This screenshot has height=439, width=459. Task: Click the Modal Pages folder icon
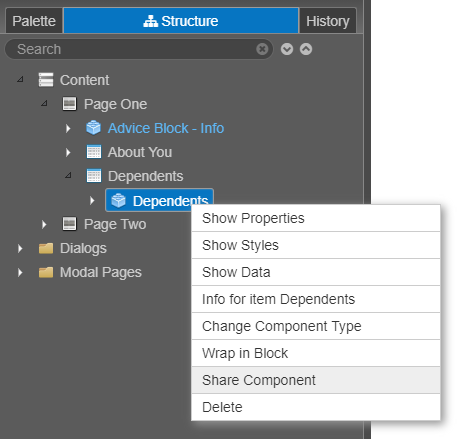pos(46,272)
